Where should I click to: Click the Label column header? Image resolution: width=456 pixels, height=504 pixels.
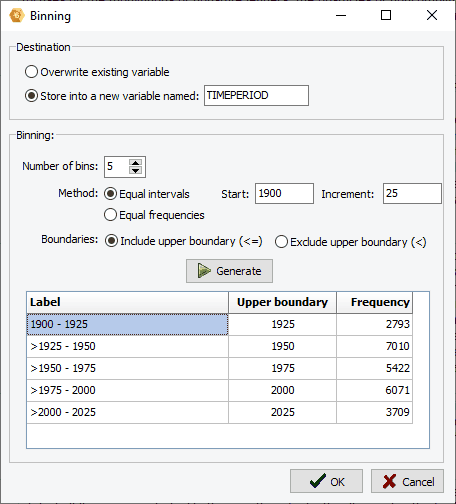click(128, 302)
